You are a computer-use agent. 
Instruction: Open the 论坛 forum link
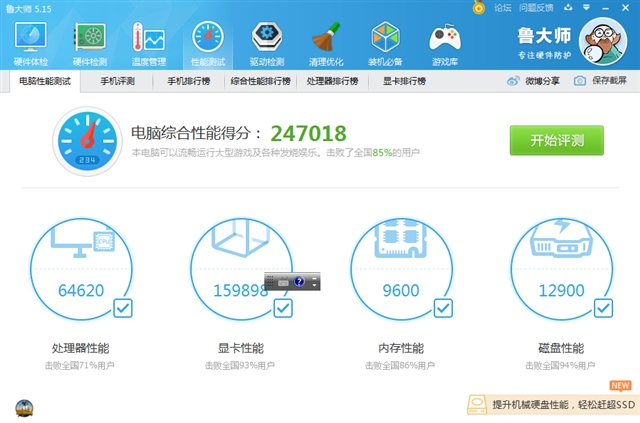[502, 8]
